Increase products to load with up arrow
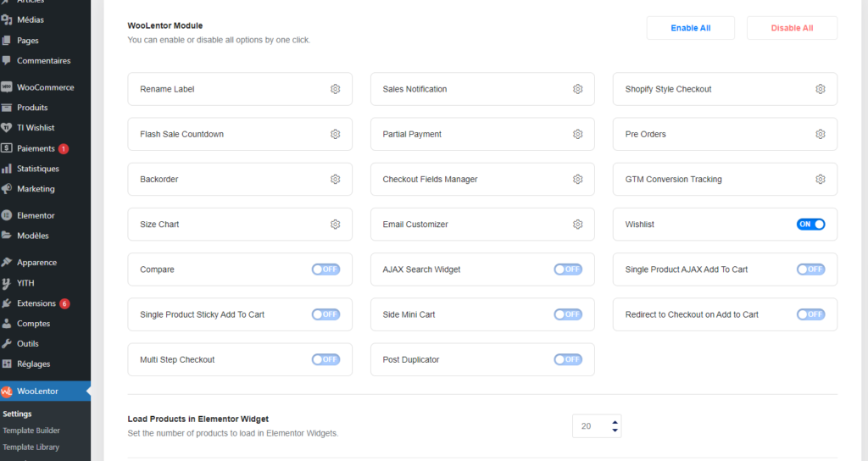The height and width of the screenshot is (461, 868). click(x=615, y=421)
